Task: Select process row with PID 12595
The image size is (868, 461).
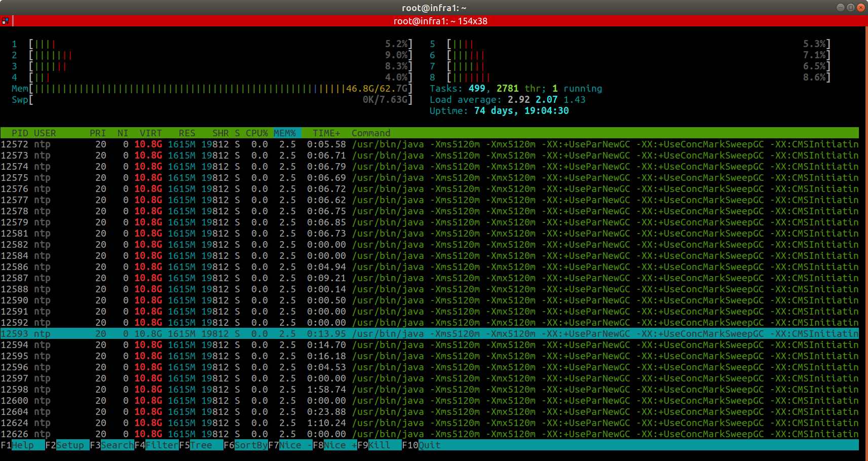Action: (x=430, y=356)
